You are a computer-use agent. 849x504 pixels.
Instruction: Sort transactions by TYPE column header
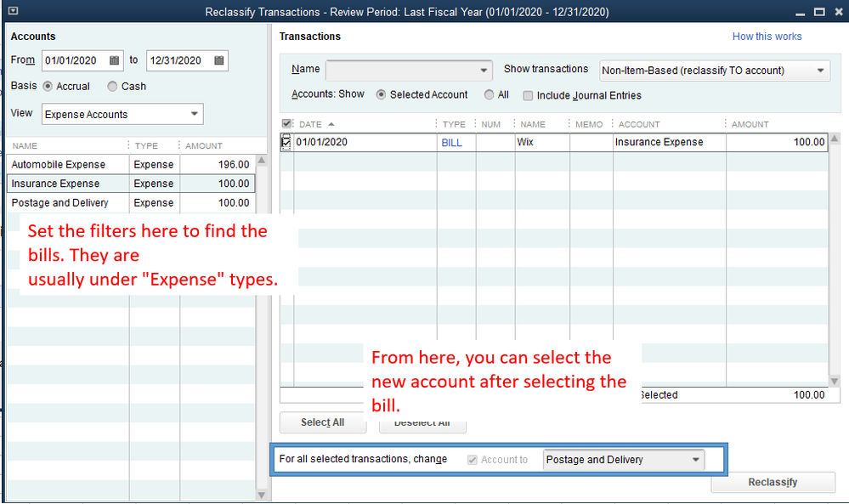tap(454, 124)
